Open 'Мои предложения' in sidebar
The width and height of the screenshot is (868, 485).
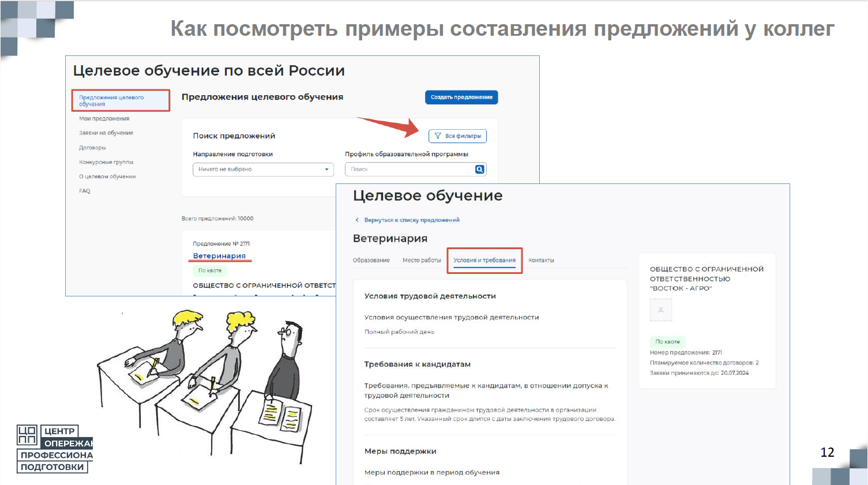click(x=104, y=118)
